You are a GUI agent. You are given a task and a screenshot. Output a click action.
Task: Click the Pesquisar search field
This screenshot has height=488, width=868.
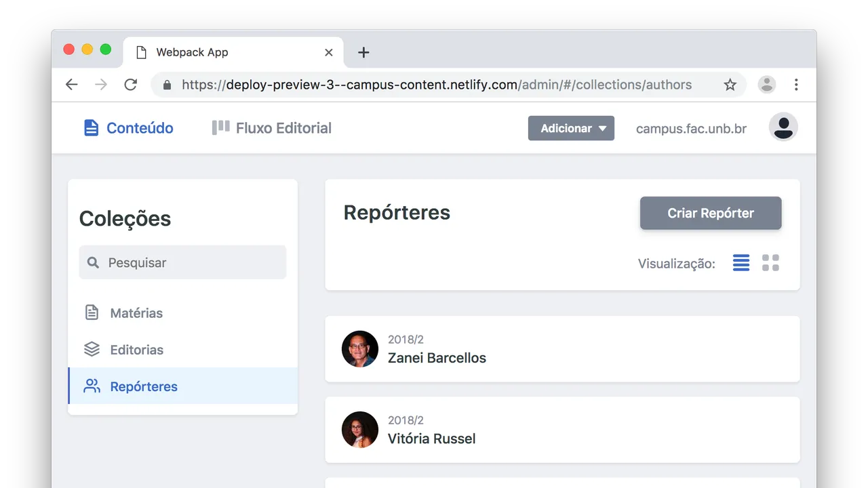[182, 262]
